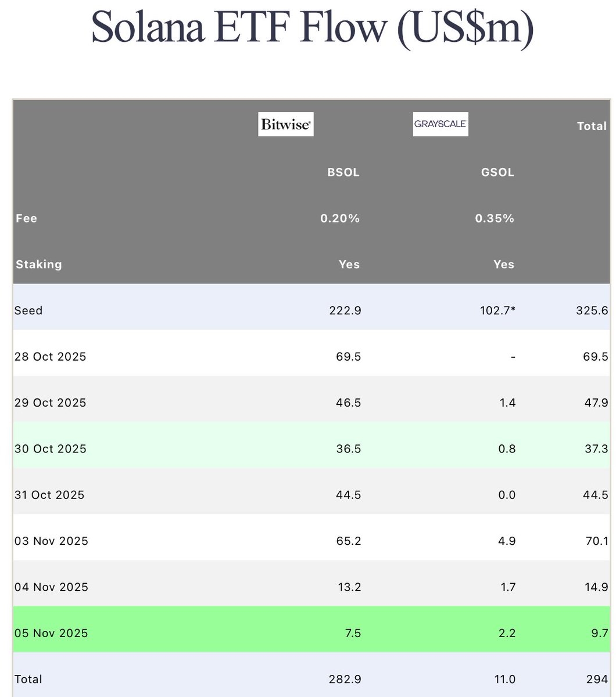Image resolution: width=616 pixels, height=697 pixels.
Task: Click the 03 Nov 2025 date label
Action: [51, 541]
